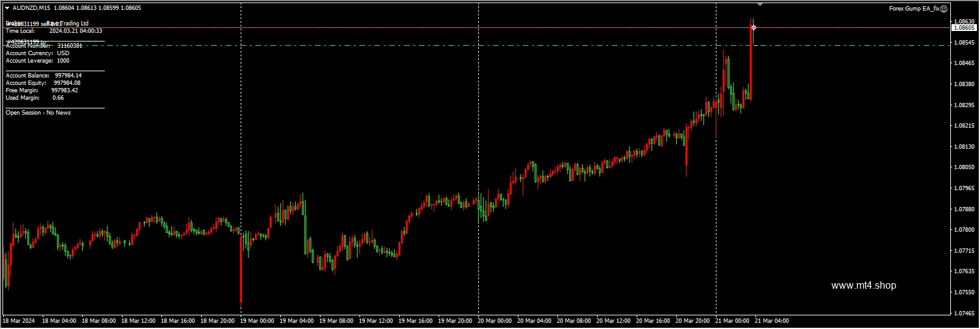
Task: Click the 19 Mar 12:00 time axis label
Action: [x=376, y=321]
